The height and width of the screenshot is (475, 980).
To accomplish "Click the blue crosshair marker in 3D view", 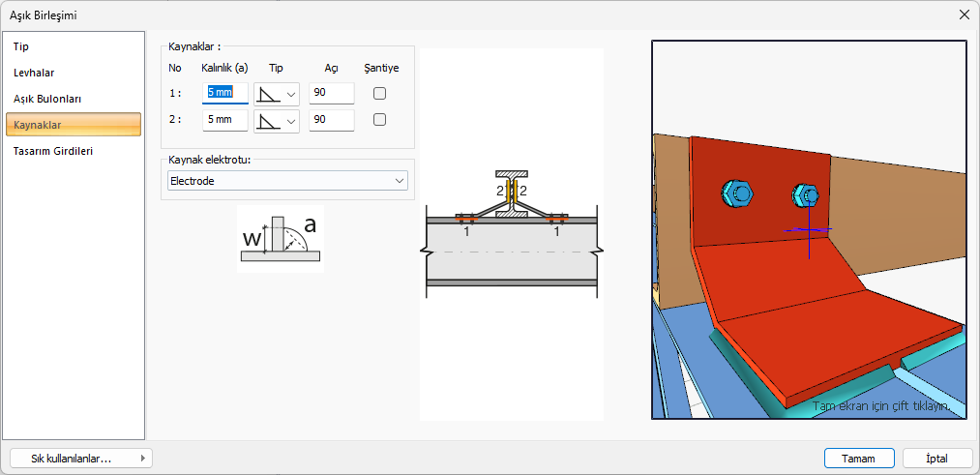I will pos(809,230).
